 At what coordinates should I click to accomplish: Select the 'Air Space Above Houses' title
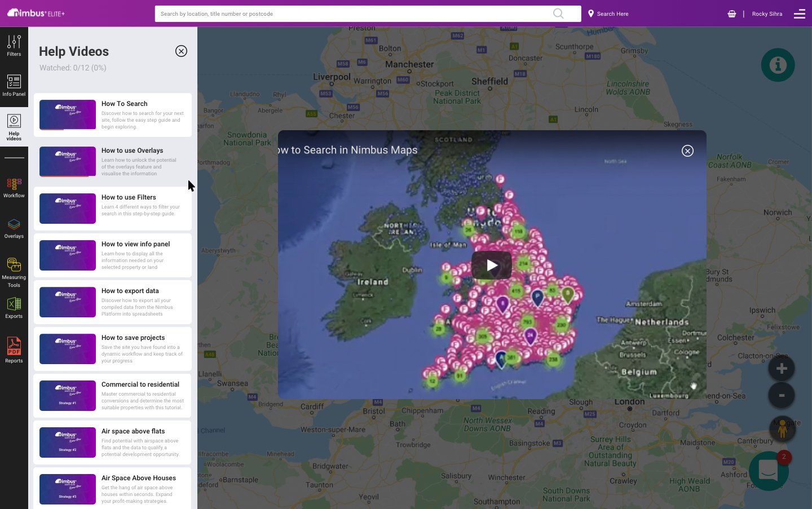pos(139,478)
